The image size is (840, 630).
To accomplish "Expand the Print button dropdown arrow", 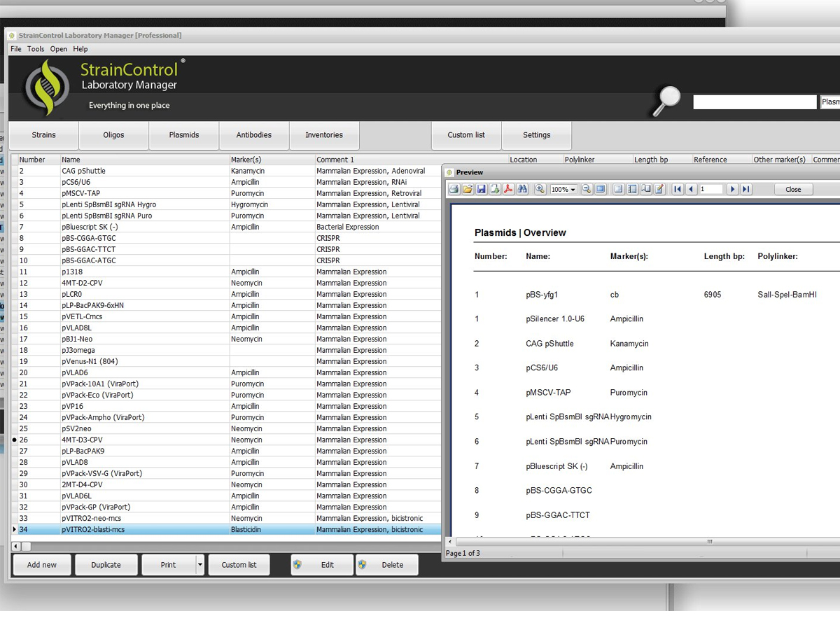I will point(200,565).
